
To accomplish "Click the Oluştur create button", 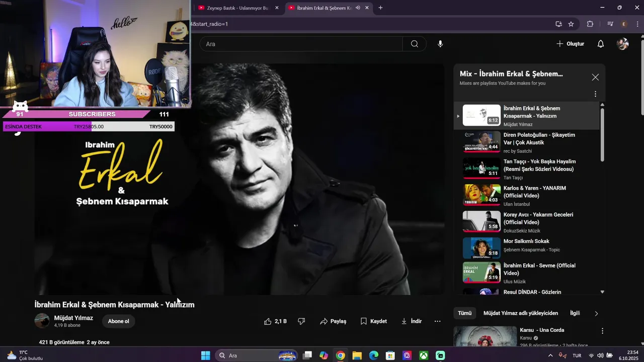I will (570, 44).
